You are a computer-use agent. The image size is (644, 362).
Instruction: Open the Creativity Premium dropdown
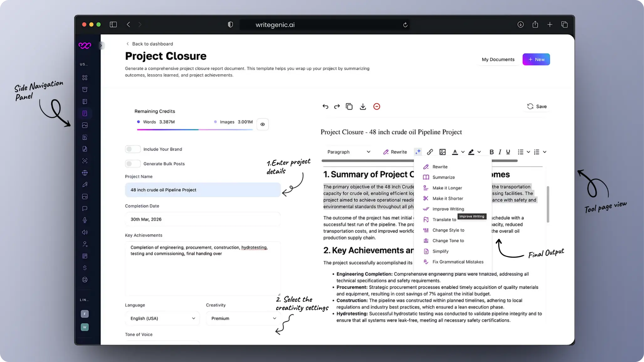(x=243, y=318)
